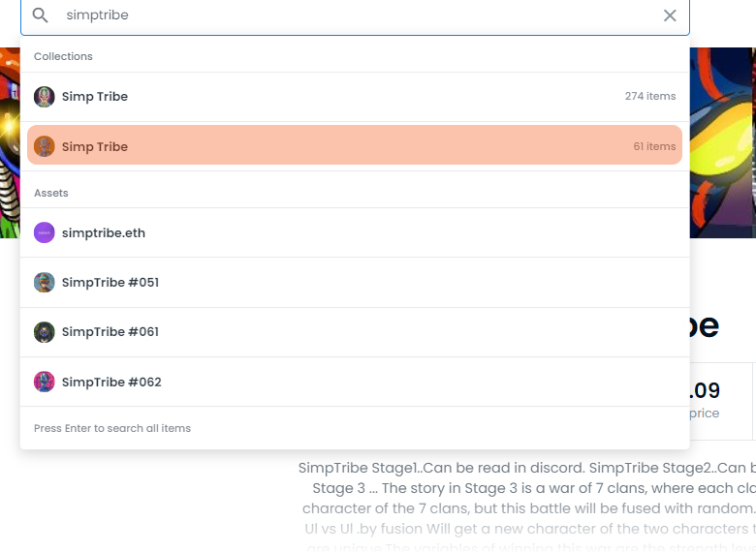Open SimpTribe #061 asset result
The height and width of the screenshot is (552, 756).
tap(355, 332)
